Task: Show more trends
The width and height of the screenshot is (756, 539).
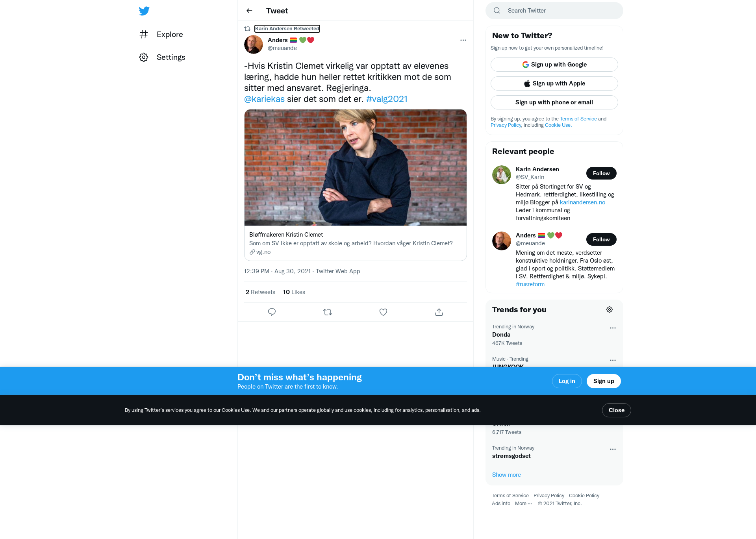Action: [506, 475]
